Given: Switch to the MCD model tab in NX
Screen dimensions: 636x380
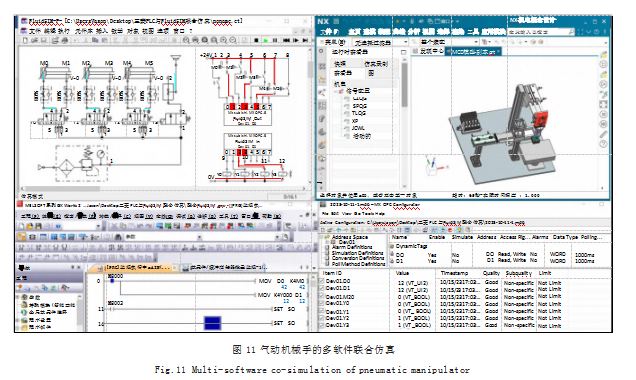Looking at the screenshot, I should pos(473,52).
